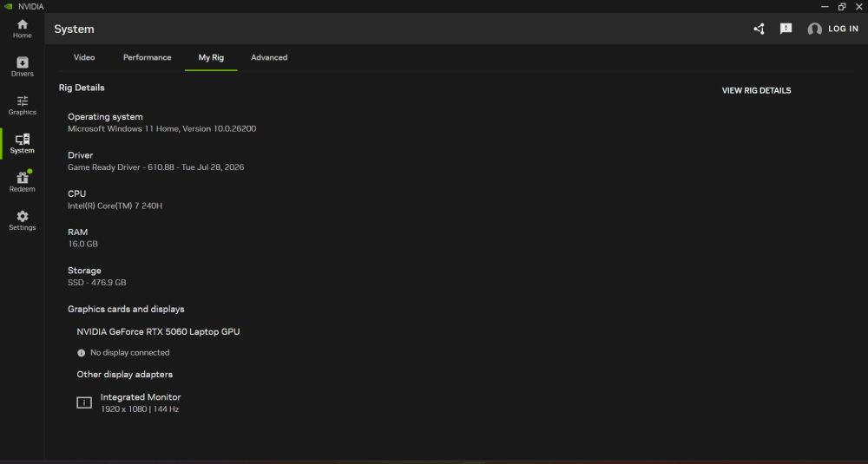868x464 pixels.
Task: Click the Rig Details heading
Action: [82, 88]
